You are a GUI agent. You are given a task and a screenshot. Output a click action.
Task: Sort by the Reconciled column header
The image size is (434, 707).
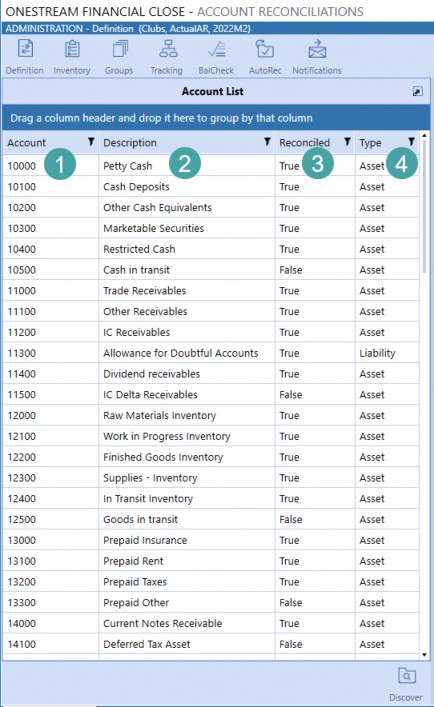point(305,142)
